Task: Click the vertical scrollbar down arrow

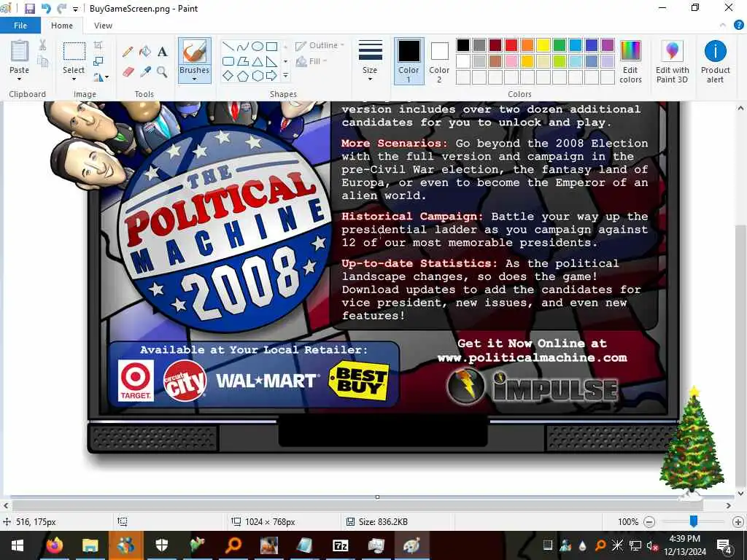Action: 741,494
